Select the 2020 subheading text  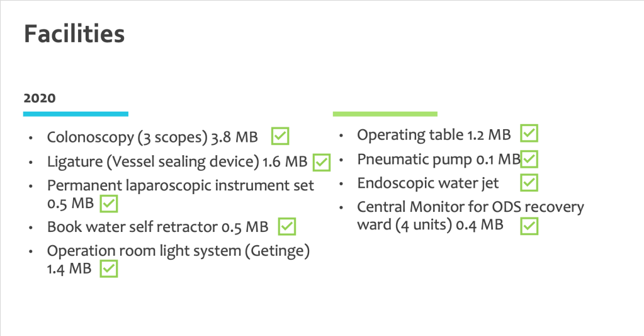[40, 98]
